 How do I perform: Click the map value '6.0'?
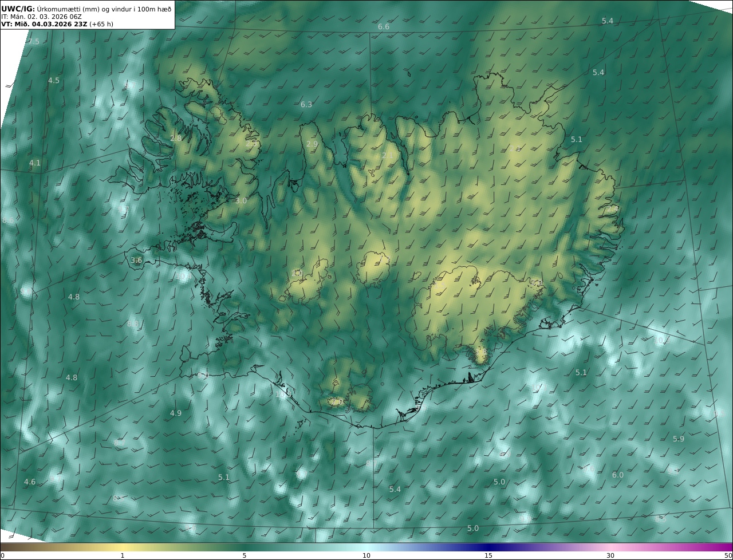pos(618,475)
